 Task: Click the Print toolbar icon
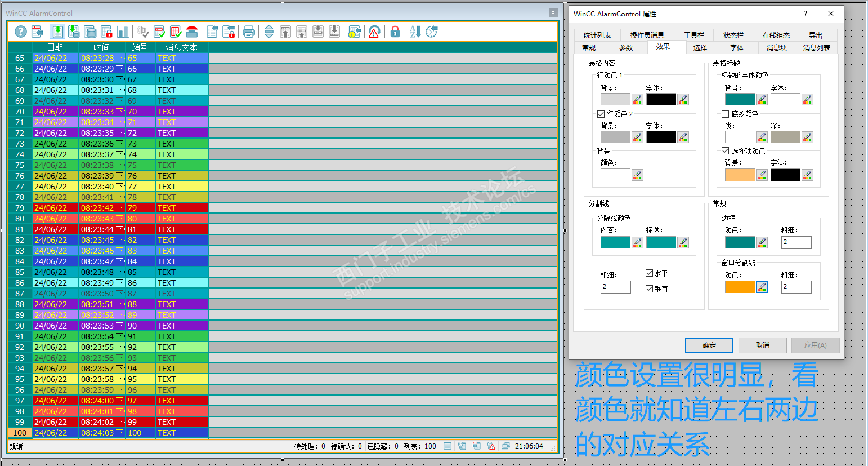(249, 32)
